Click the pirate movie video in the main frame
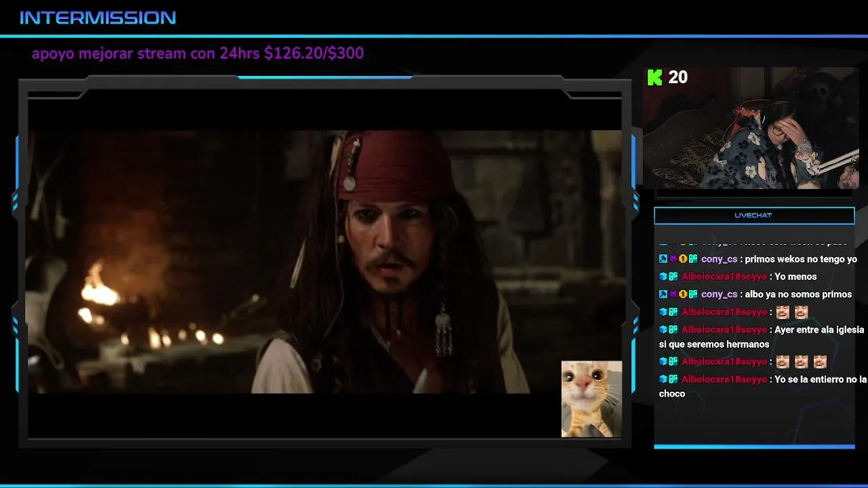The width and height of the screenshot is (868, 488). coord(324,262)
